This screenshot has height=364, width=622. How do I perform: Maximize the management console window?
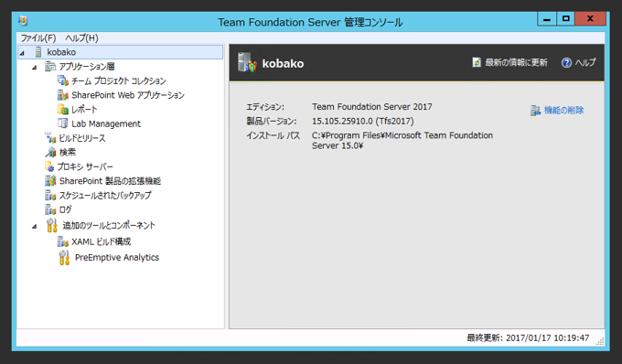[x=565, y=18]
